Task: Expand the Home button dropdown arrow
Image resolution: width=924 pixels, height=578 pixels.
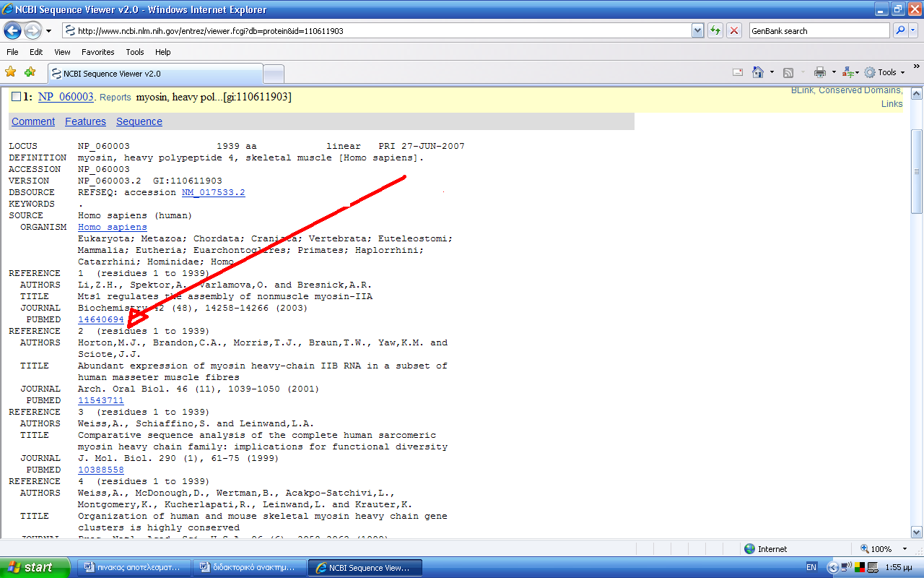Action: click(772, 72)
